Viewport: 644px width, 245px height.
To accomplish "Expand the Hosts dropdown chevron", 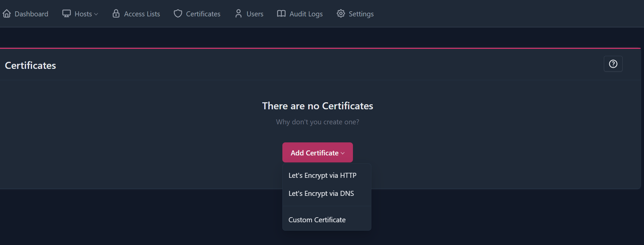I will pyautogui.click(x=96, y=14).
